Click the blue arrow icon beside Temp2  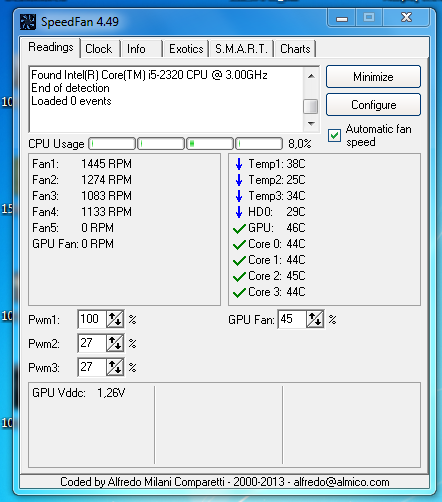click(x=239, y=180)
